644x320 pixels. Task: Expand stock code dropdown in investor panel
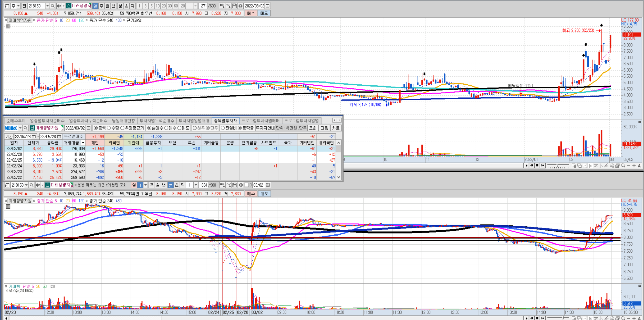(20, 128)
